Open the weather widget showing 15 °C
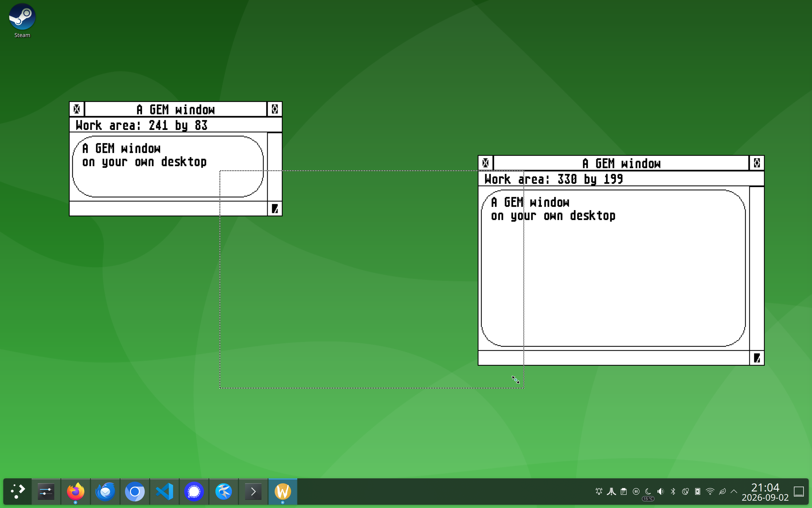812x508 pixels. 648,494
